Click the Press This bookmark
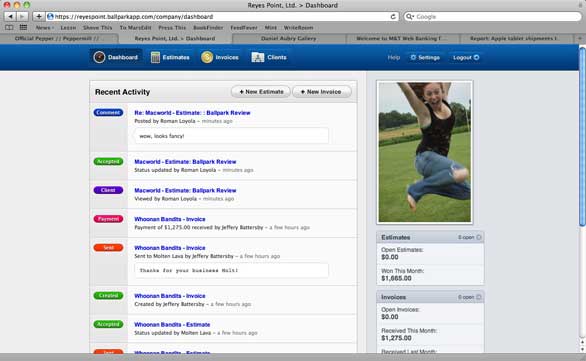The width and height of the screenshot is (586, 361). click(x=172, y=28)
